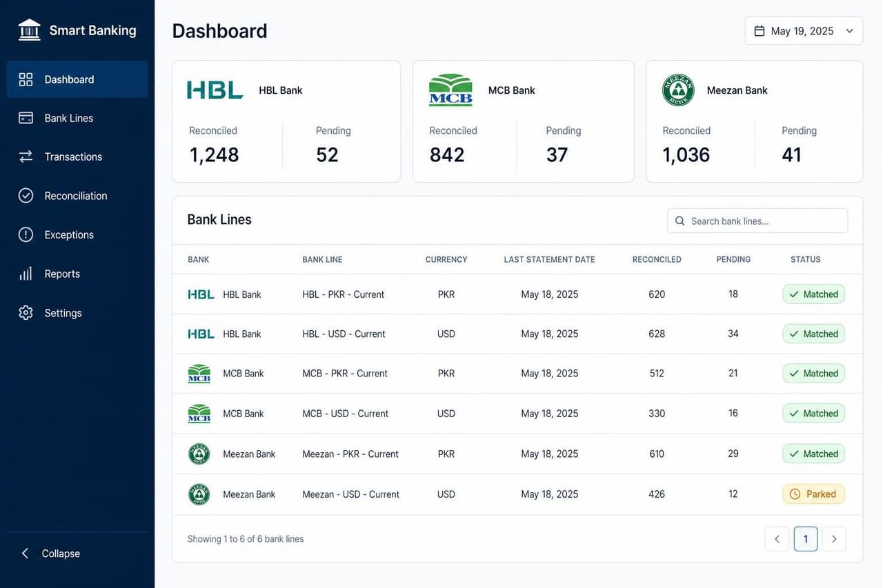Click MCB pending count 37

[x=557, y=155]
